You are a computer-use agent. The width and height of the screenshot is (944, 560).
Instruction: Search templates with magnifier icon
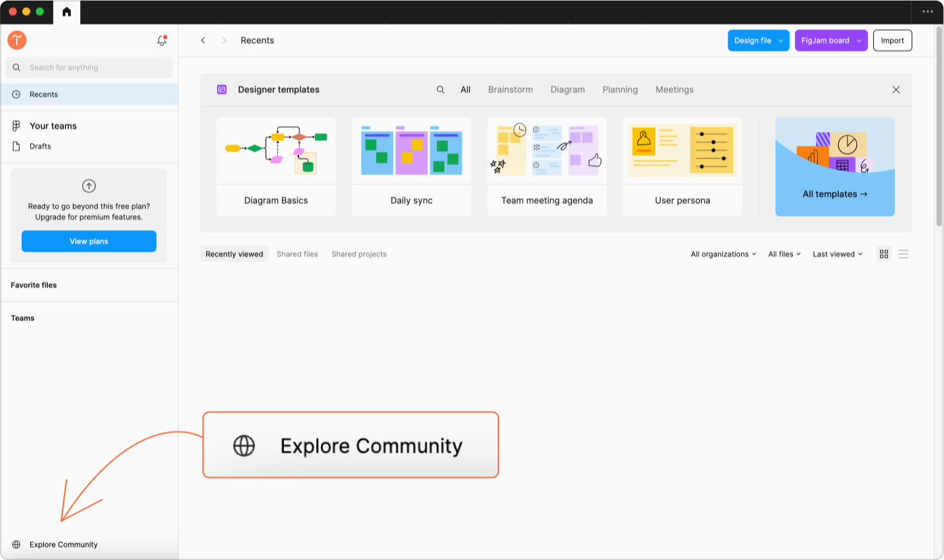pyautogui.click(x=440, y=90)
